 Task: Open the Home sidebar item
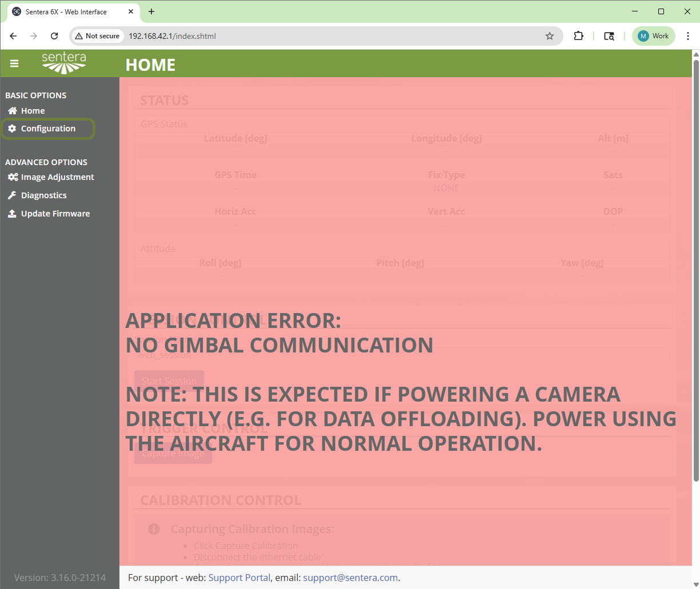(x=33, y=111)
